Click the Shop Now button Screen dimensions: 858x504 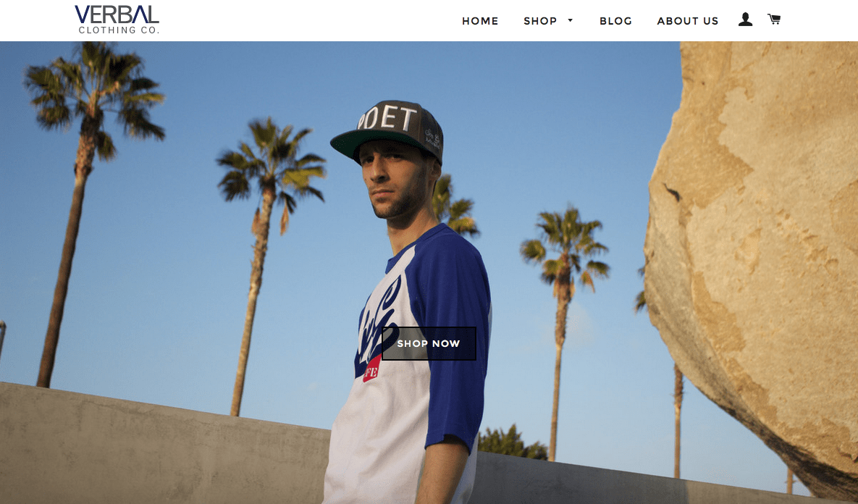(429, 343)
